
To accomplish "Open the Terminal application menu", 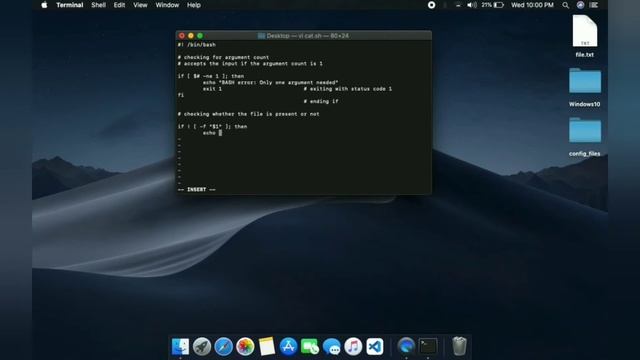I will [x=70, y=5].
